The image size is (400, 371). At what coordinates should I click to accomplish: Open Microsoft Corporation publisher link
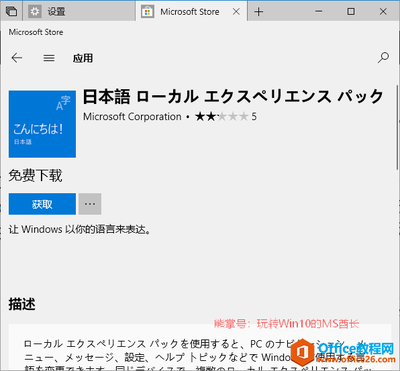tap(132, 117)
